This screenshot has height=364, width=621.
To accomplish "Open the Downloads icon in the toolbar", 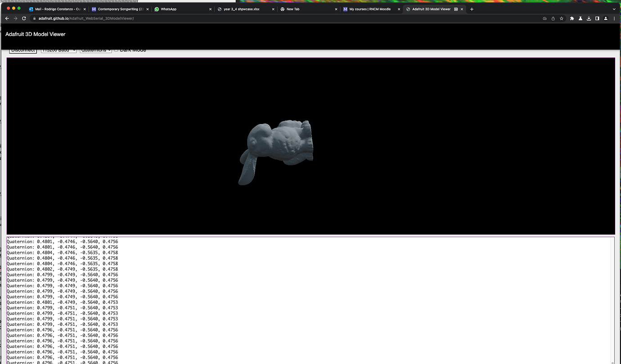I will point(589,18).
